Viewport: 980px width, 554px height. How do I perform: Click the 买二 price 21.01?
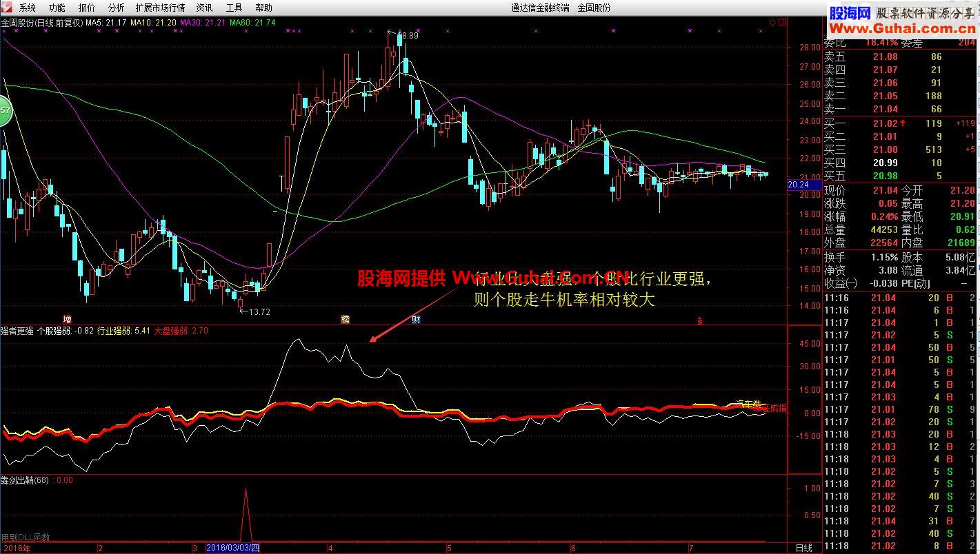[885, 136]
